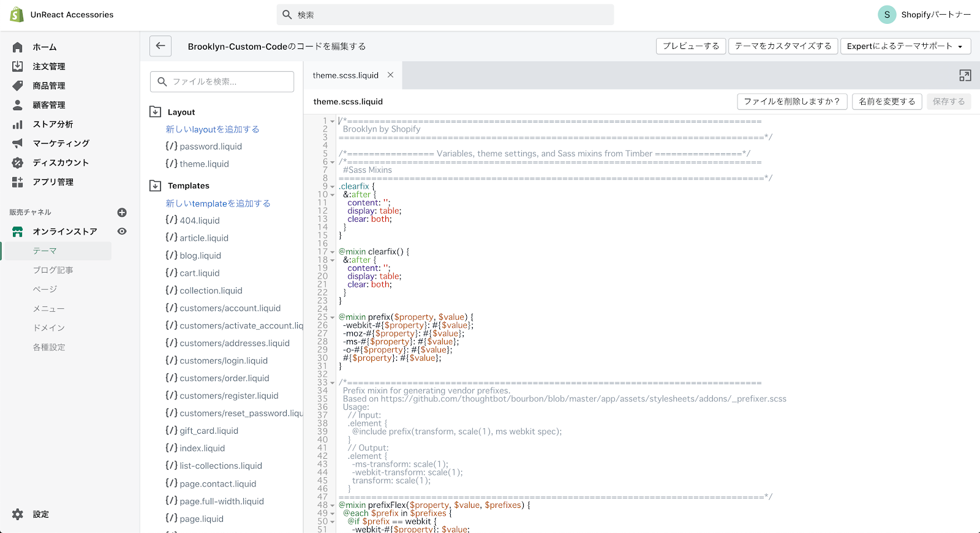Image resolution: width=980 pixels, height=533 pixels.
Task: Open the Home icon in sidebar
Action: tap(18, 47)
